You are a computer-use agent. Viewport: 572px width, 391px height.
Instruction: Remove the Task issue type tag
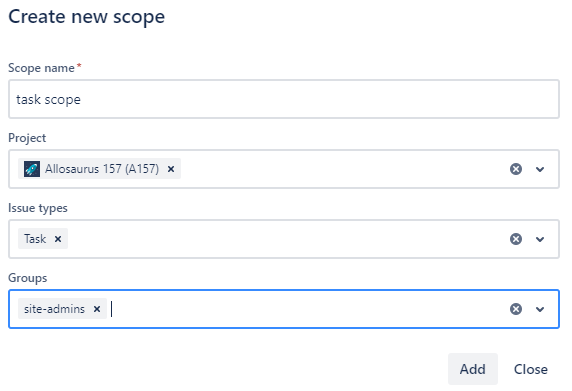coord(58,239)
